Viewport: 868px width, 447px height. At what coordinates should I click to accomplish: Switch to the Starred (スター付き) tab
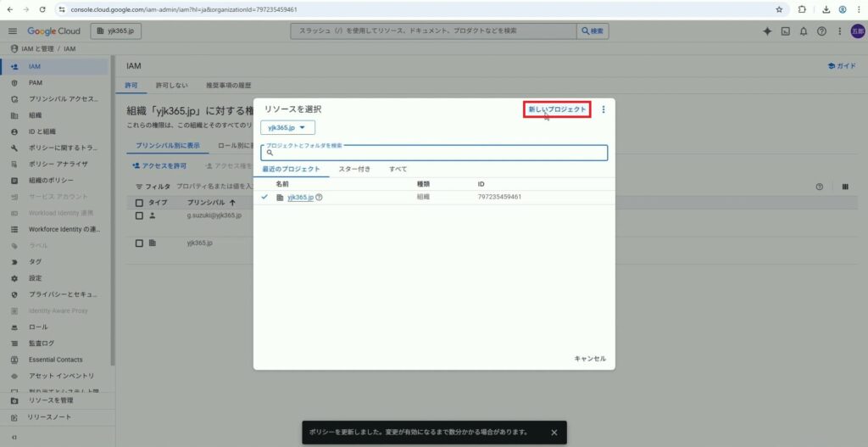[354, 169]
